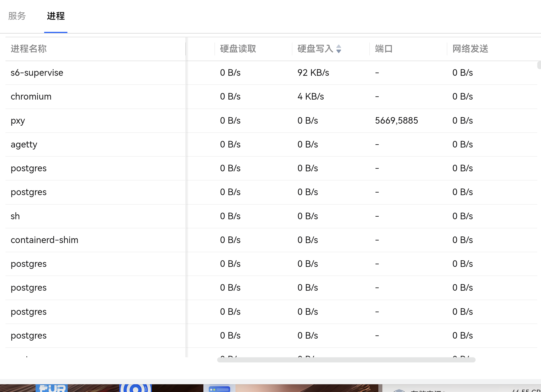Viewport: 541px width, 392px height.
Task: Open the browser window icon in the taskbar
Action: (x=219, y=389)
